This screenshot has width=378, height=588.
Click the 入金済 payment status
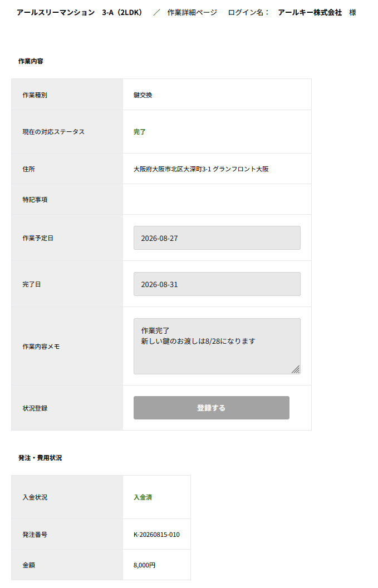(x=143, y=497)
